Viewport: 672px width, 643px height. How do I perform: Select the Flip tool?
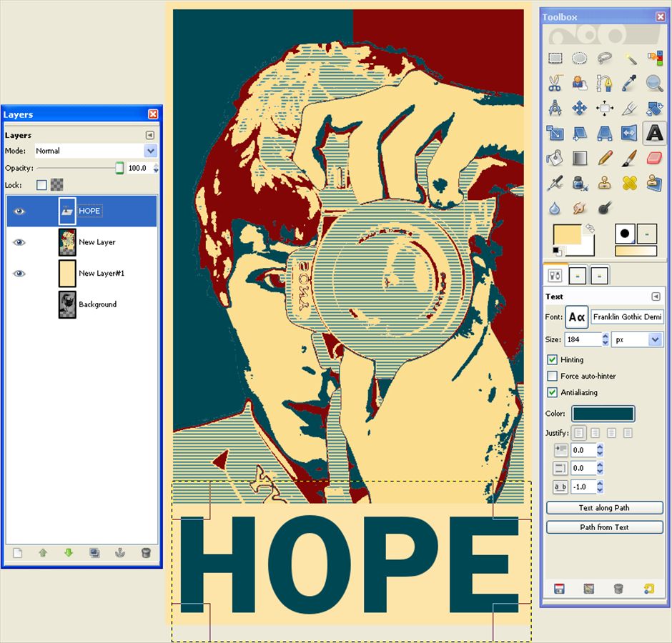coord(630,133)
